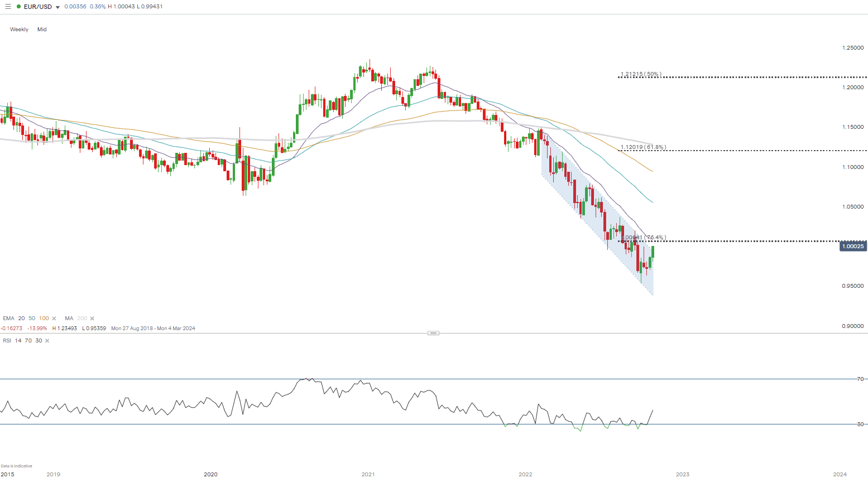
Task: Click the RSI indicator label
Action: click(7, 341)
